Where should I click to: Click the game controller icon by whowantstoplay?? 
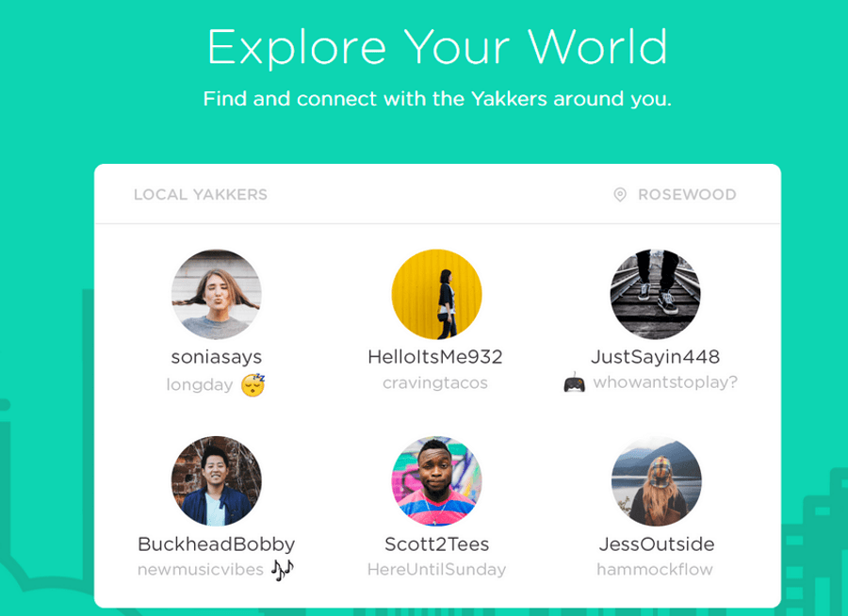tap(574, 383)
